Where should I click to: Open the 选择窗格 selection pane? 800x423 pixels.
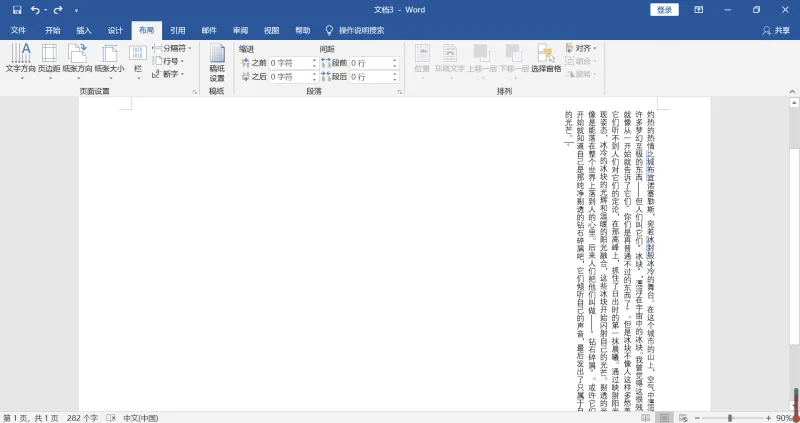click(546, 59)
